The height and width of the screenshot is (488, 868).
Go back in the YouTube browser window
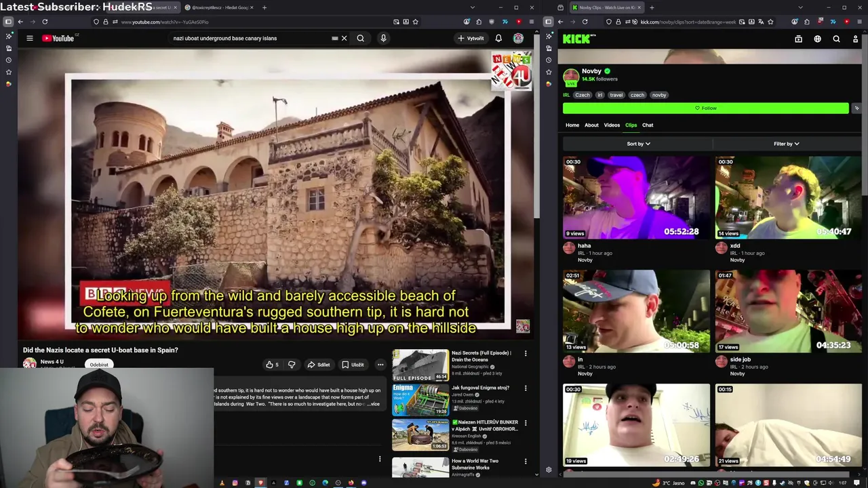click(x=20, y=22)
